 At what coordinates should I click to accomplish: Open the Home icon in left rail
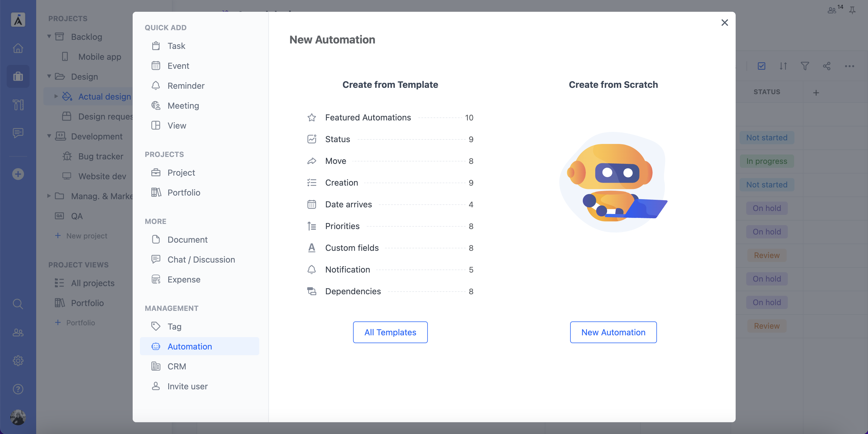[x=18, y=48]
